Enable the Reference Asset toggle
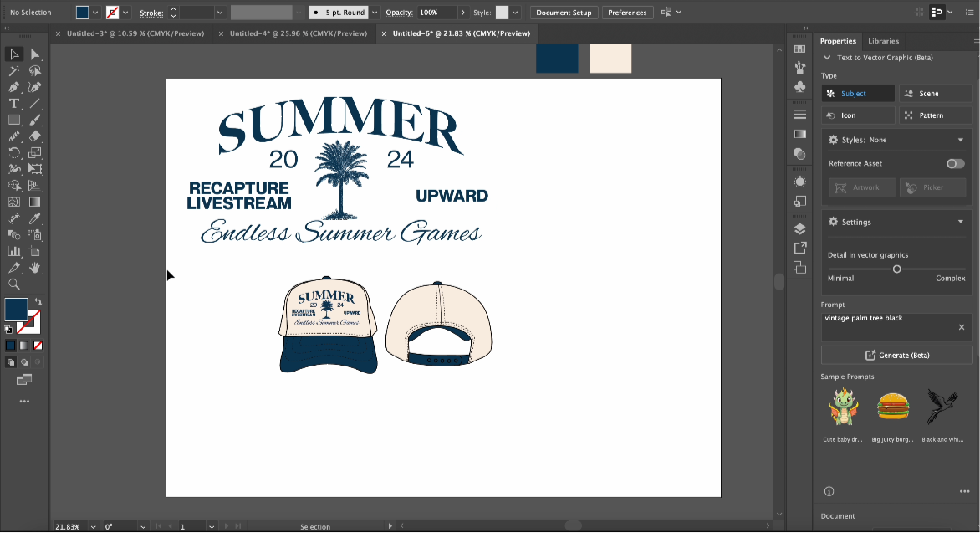The height and width of the screenshot is (533, 980). click(954, 163)
